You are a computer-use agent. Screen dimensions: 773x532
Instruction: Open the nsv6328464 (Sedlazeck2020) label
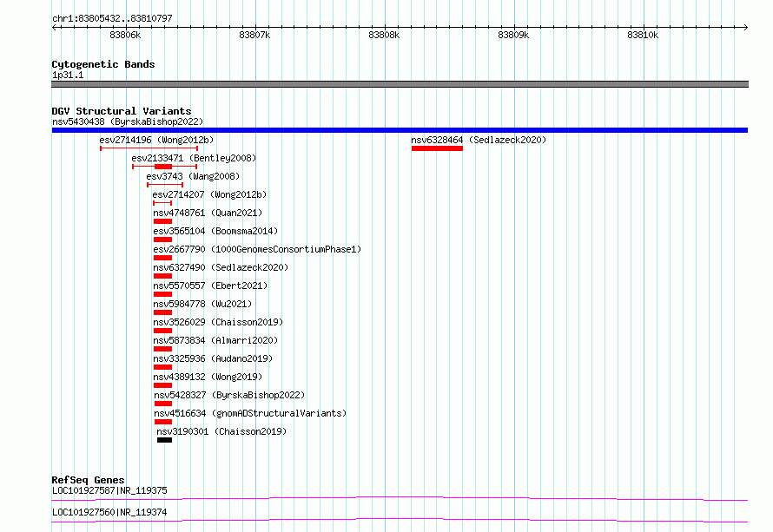coord(479,140)
